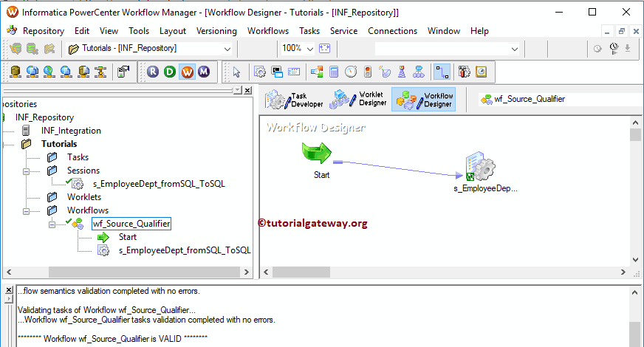Click output window scrollbar up arrow
Viewport: 644px width, 347px height.
(x=634, y=292)
